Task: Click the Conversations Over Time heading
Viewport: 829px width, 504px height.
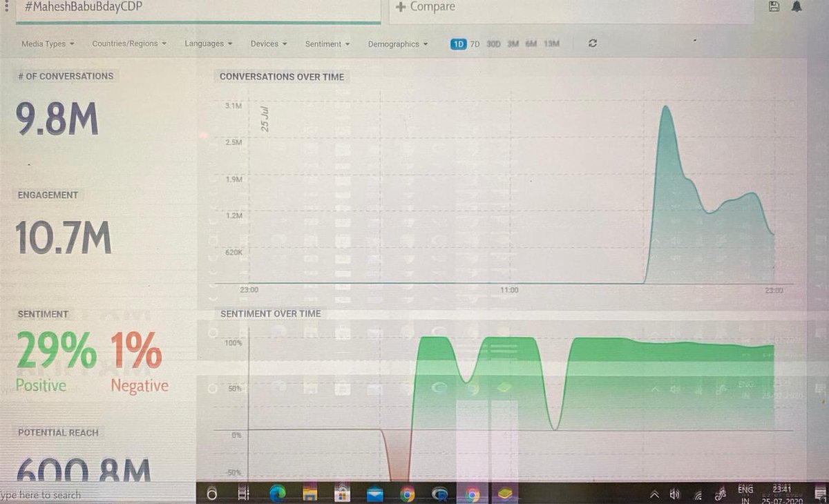Action: pos(281,77)
